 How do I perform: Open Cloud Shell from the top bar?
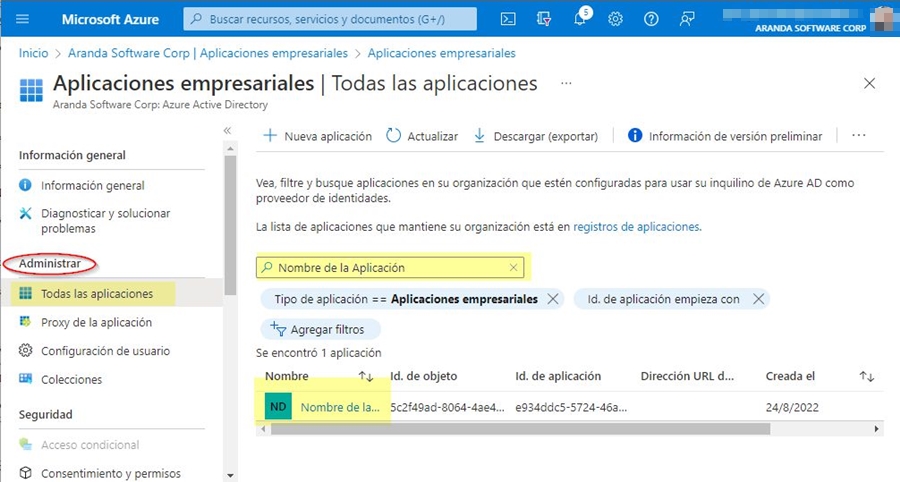tap(508, 19)
